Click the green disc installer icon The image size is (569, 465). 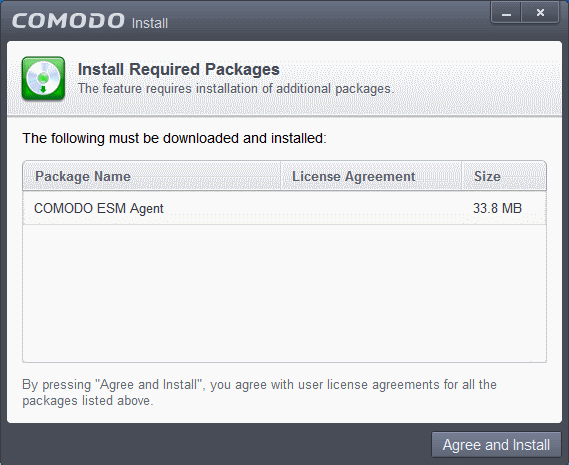point(43,78)
